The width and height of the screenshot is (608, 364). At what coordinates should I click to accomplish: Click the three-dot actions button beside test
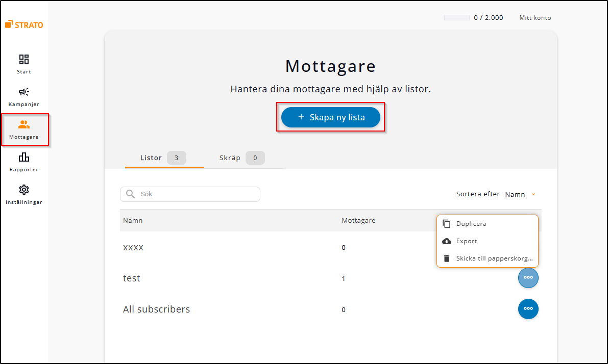(x=528, y=278)
